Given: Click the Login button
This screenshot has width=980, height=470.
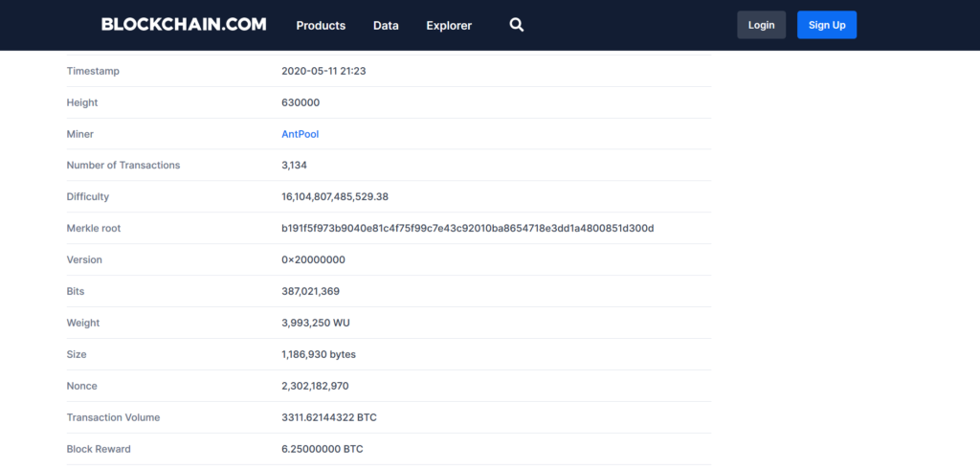Looking at the screenshot, I should pyautogui.click(x=761, y=25).
